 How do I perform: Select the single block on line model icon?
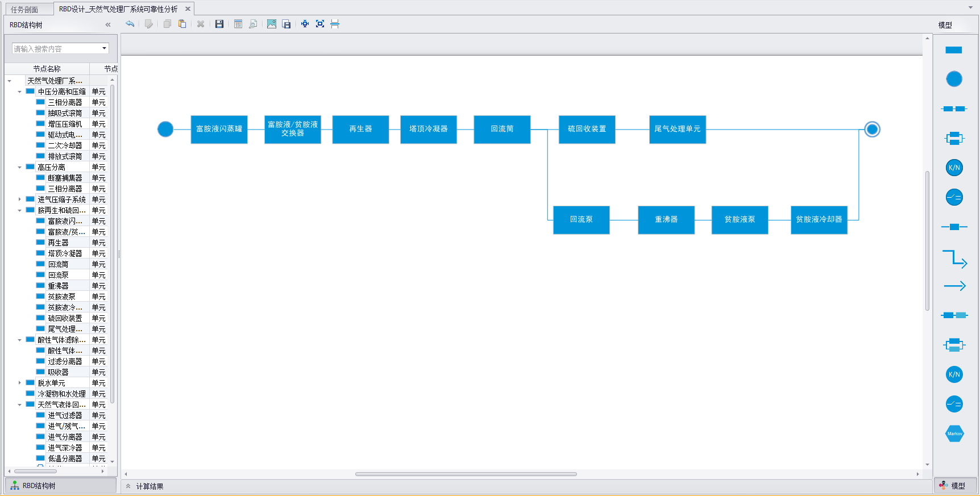[x=954, y=227]
